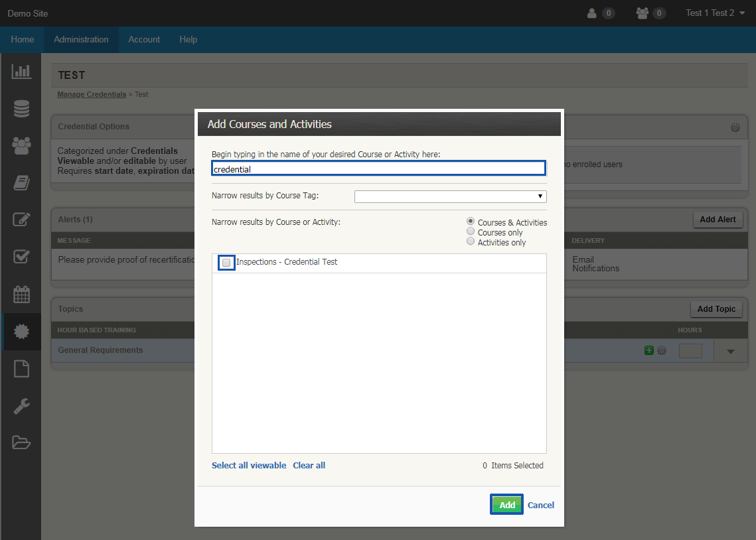Click inside the course search input field
The width and height of the screenshot is (756, 540).
click(378, 168)
